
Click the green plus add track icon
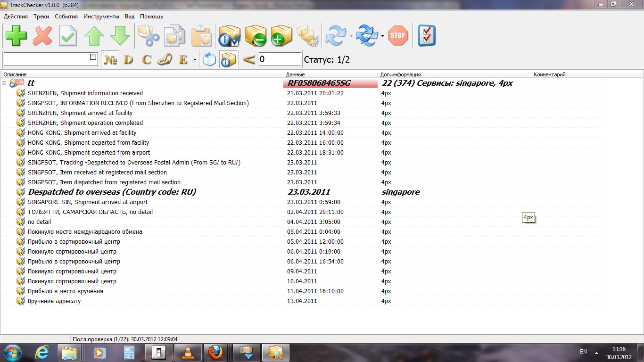coord(17,36)
